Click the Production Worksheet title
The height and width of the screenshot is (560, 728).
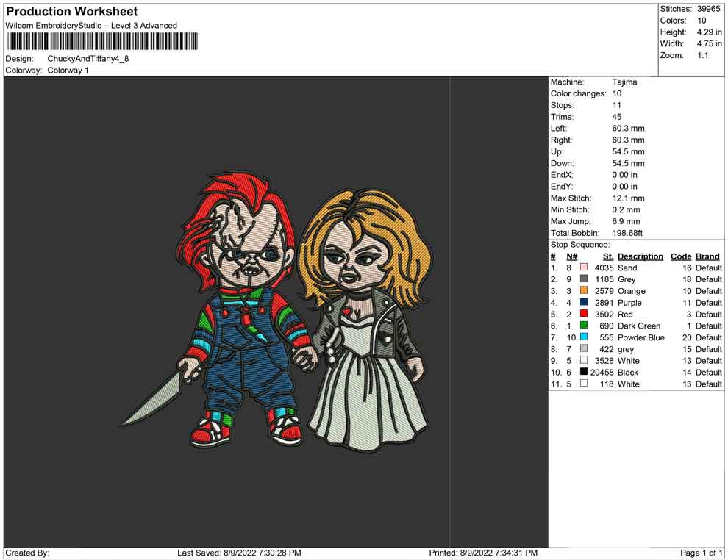click(x=71, y=12)
